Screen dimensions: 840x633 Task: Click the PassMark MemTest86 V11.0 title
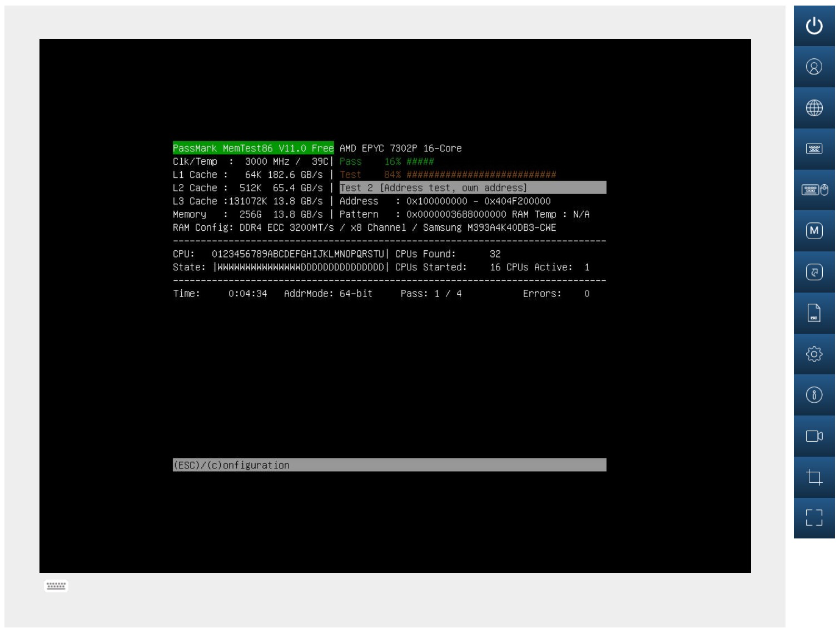253,148
